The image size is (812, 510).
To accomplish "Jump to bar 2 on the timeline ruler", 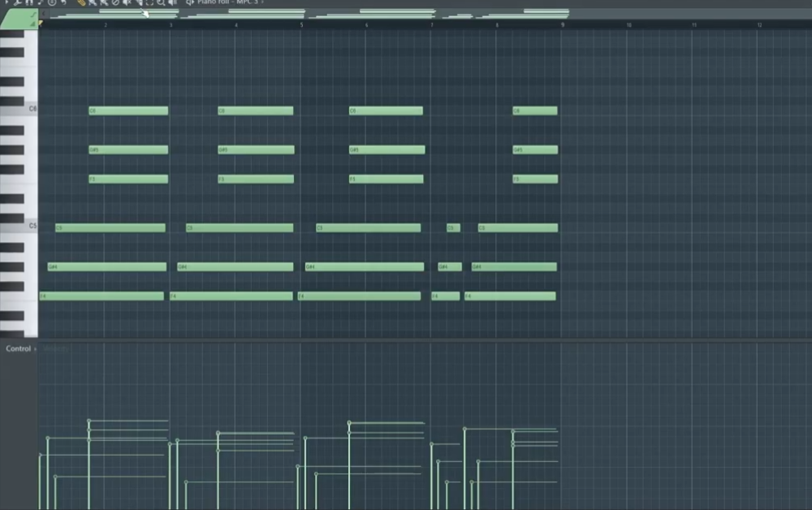I will [106, 25].
